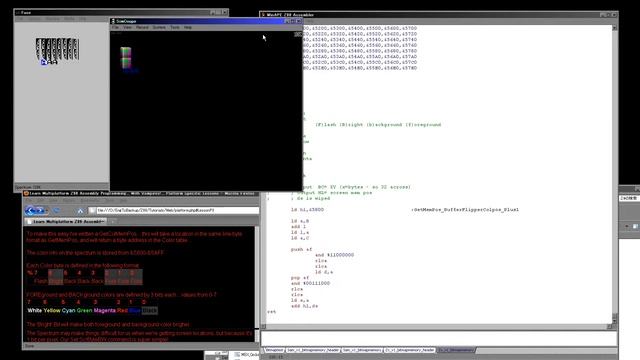Viewport: 640px width, 360px height.
Task: Open a new browser tab
Action: coord(113,221)
